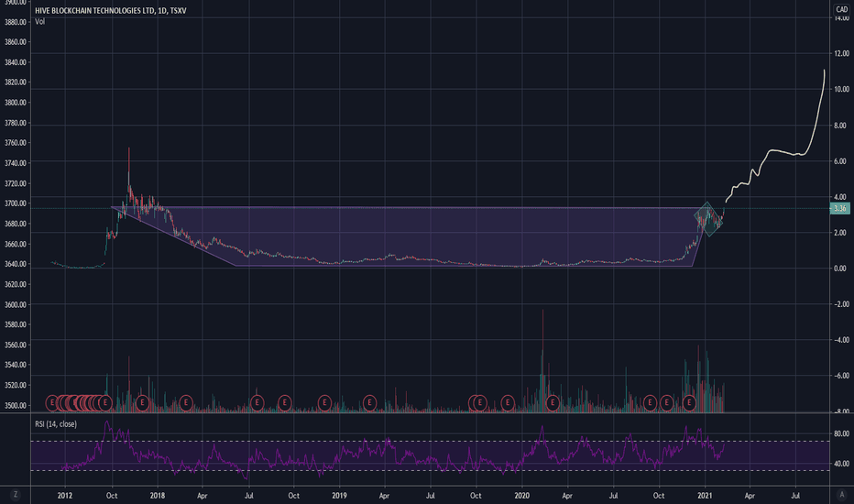Click the 3700.00 left scale value
This screenshot has height=504, width=854.
16,203
